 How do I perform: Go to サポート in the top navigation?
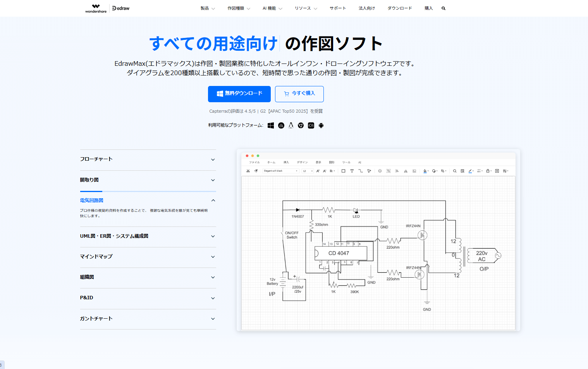(338, 8)
